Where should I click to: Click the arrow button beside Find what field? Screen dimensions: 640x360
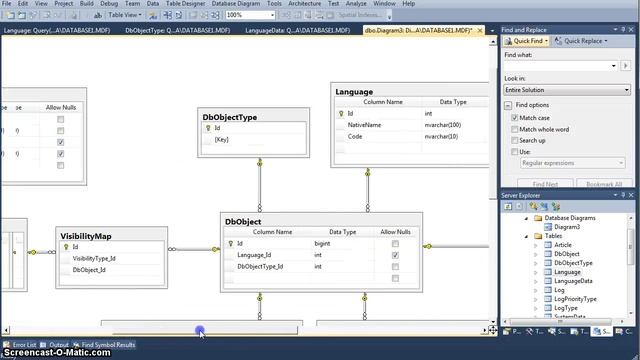(x=626, y=66)
